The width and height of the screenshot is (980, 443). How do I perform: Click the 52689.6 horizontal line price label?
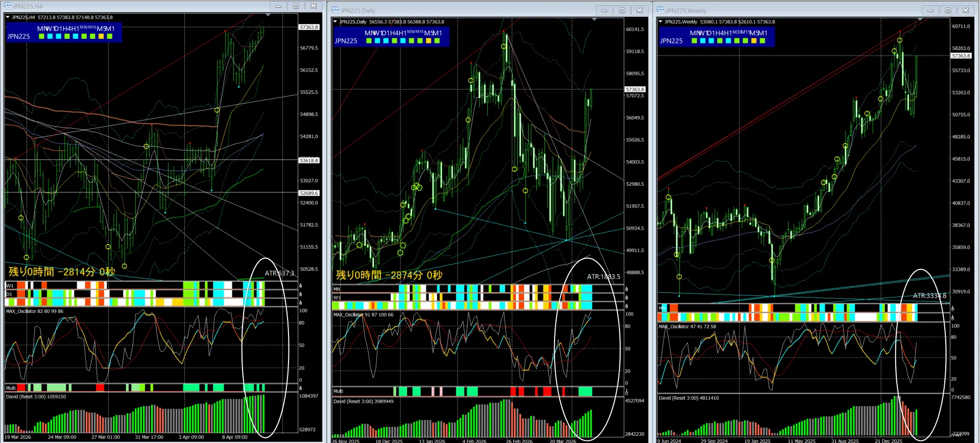309,193
